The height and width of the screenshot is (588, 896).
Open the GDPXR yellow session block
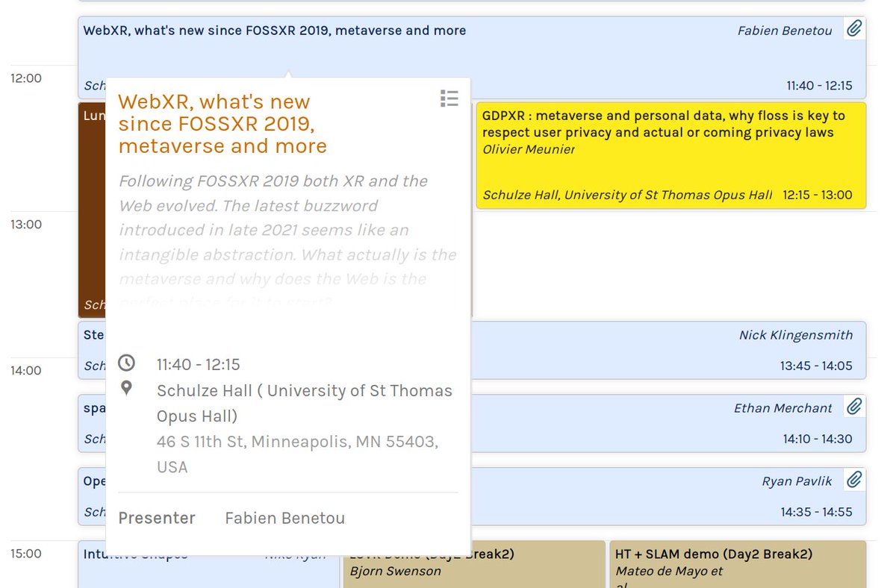coord(671,155)
